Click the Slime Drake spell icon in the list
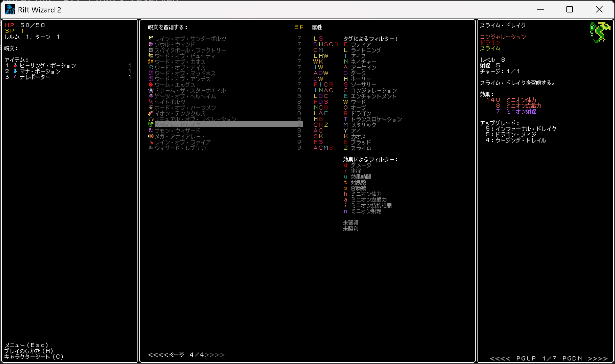 [x=151, y=125]
